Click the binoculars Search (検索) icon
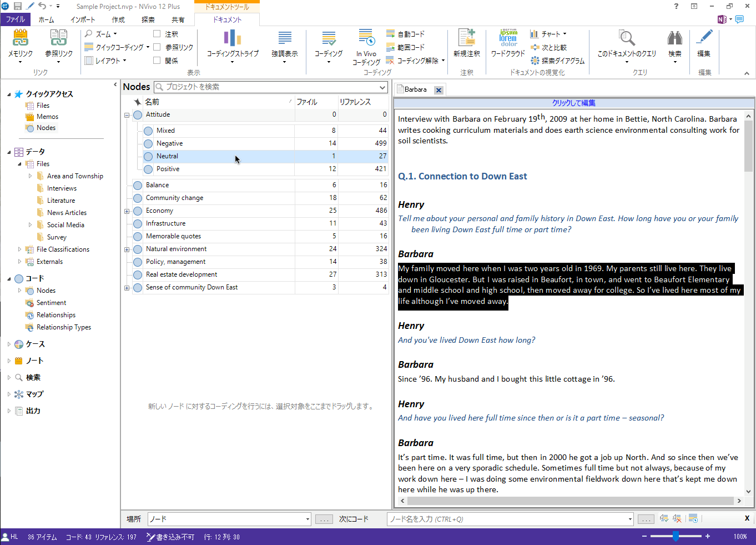The width and height of the screenshot is (756, 545). pos(674,39)
